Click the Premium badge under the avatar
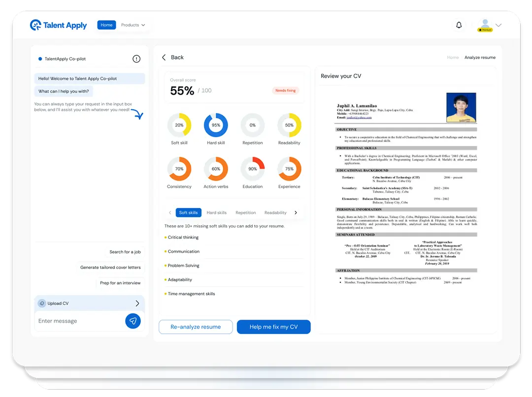Screen dimensions: 532x397 coord(485,30)
